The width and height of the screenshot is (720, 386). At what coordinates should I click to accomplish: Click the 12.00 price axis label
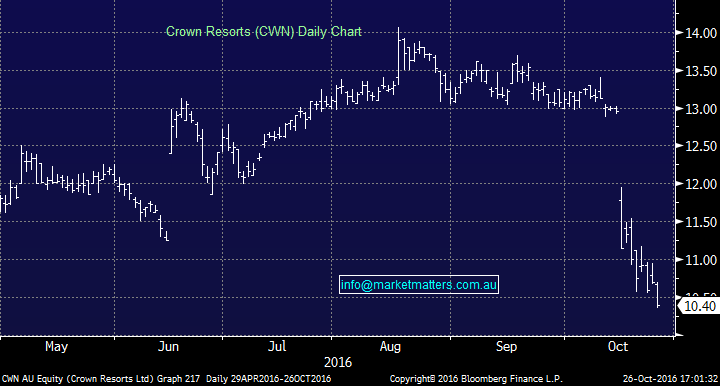pos(701,185)
